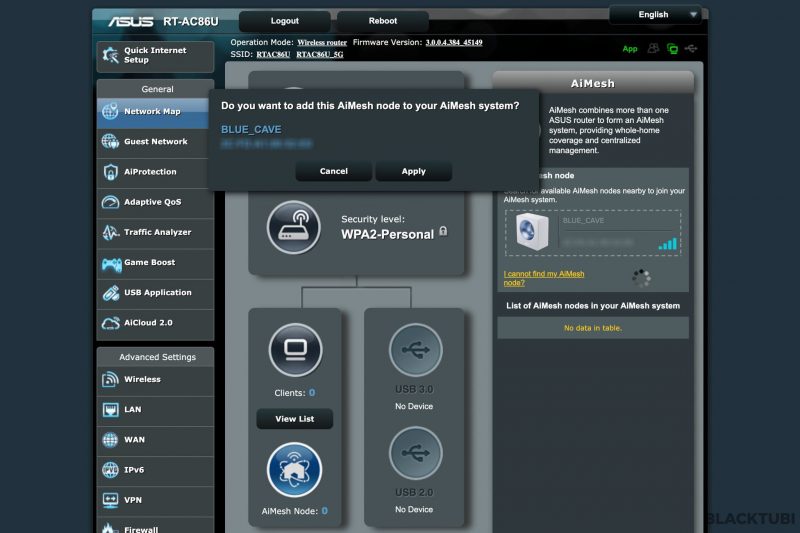Click the guest network users status icon
The image size is (800, 533).
coord(653,48)
